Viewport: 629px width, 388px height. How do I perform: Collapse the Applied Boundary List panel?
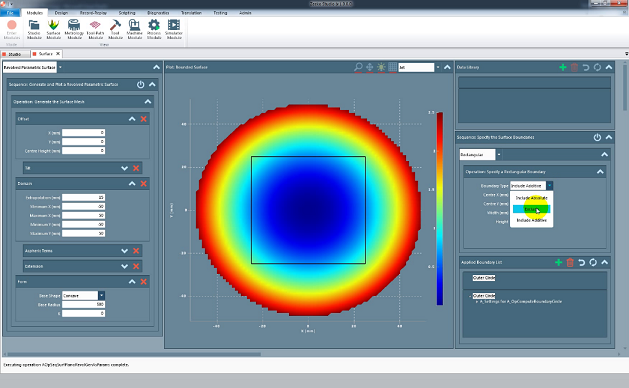coord(605,262)
